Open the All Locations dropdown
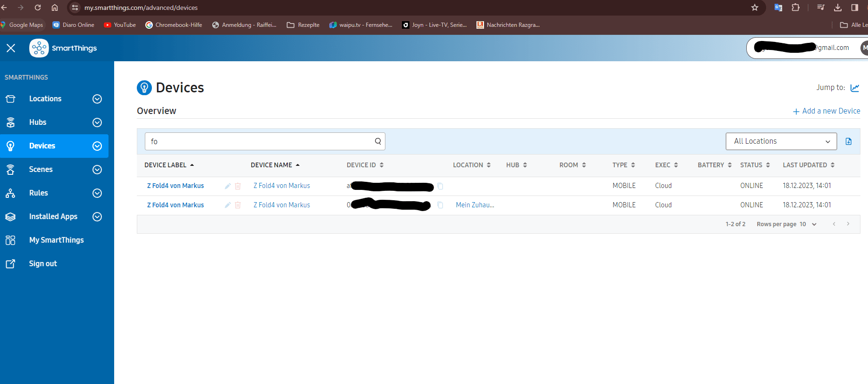 781,141
